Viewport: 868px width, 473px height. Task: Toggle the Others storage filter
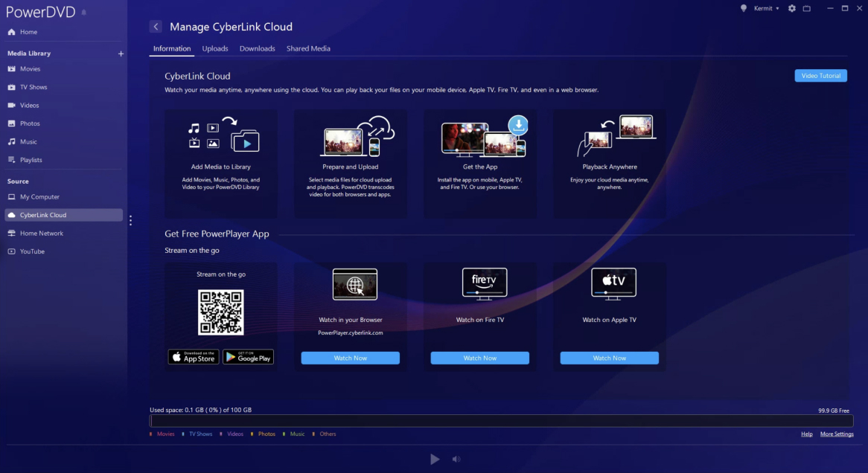[328, 434]
